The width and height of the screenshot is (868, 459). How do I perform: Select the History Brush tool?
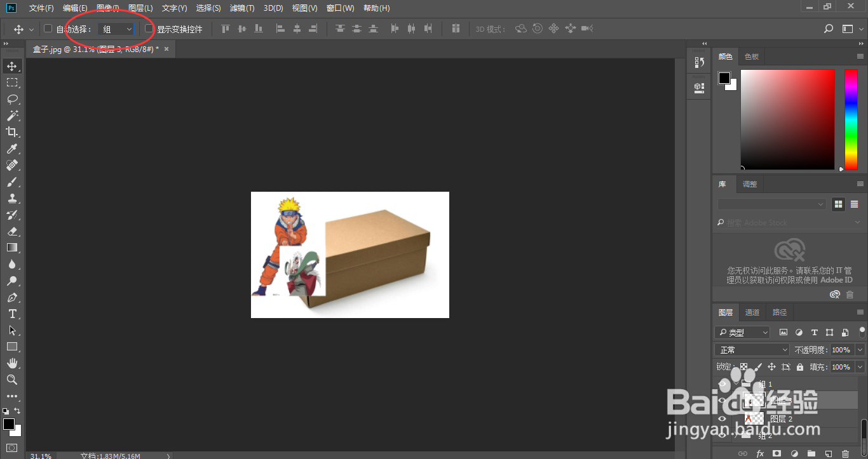coord(12,215)
